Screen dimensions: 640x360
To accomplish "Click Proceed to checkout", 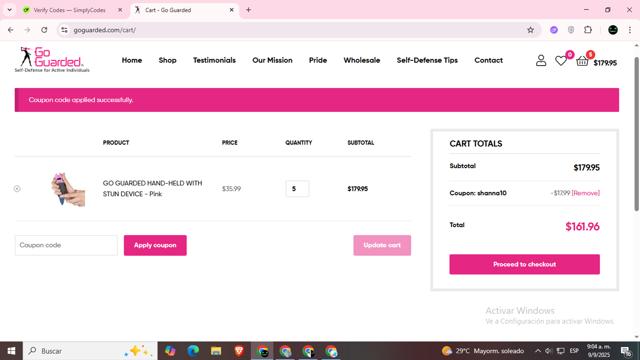I will pyautogui.click(x=524, y=264).
